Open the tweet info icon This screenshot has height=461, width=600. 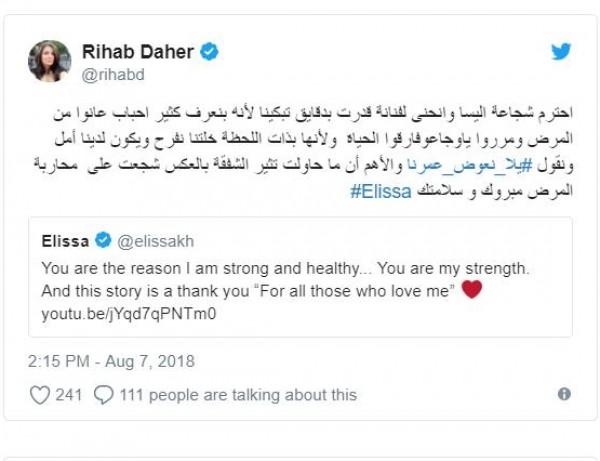click(564, 395)
